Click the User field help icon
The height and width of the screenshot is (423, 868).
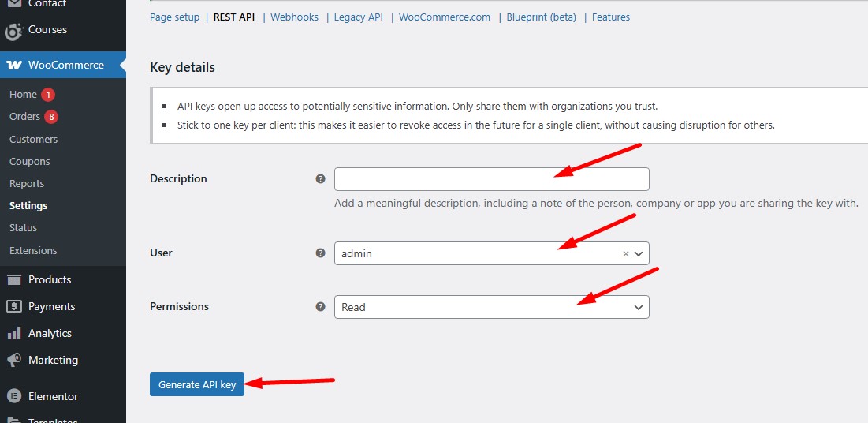pyautogui.click(x=320, y=253)
